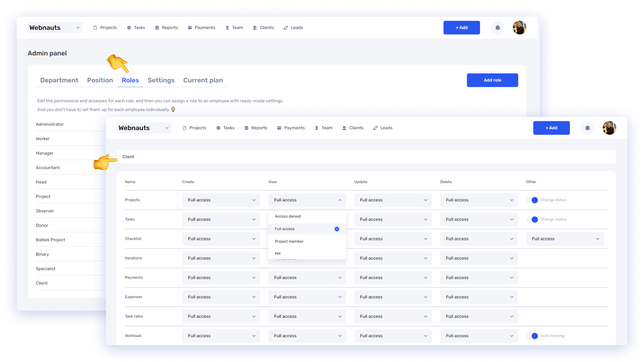The height and width of the screenshot is (362, 644).
Task: Open the Tasks Create access dropdown
Action: point(221,219)
